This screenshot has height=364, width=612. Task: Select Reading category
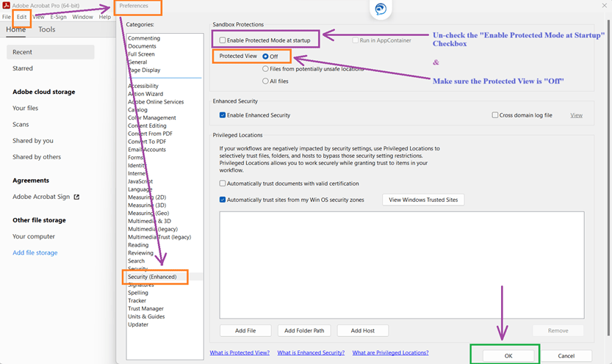[x=138, y=245]
